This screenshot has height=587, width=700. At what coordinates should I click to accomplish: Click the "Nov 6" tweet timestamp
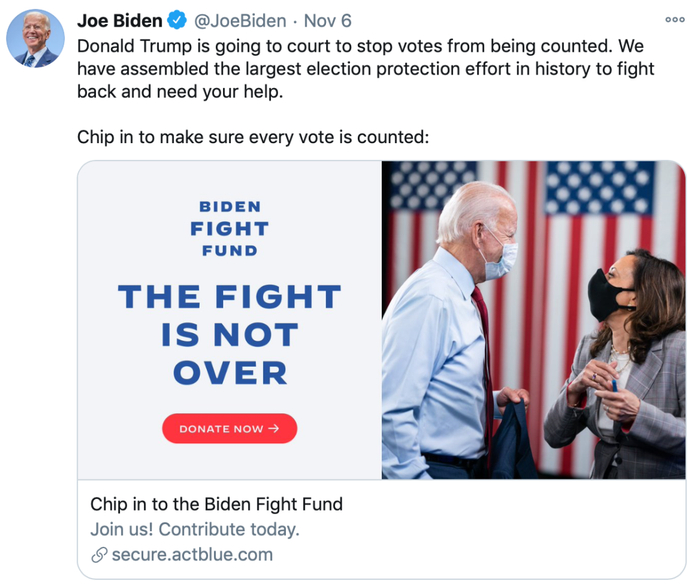point(328,20)
